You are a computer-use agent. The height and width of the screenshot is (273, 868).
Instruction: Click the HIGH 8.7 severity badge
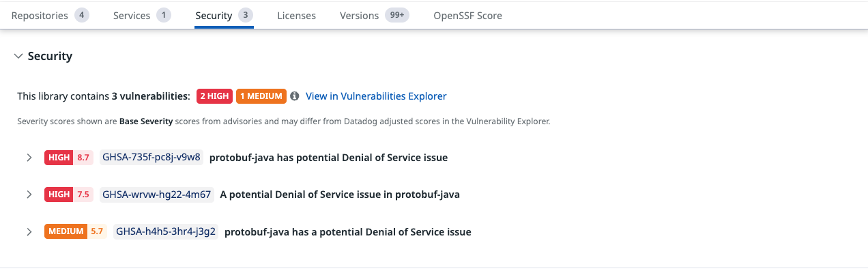pos(68,158)
